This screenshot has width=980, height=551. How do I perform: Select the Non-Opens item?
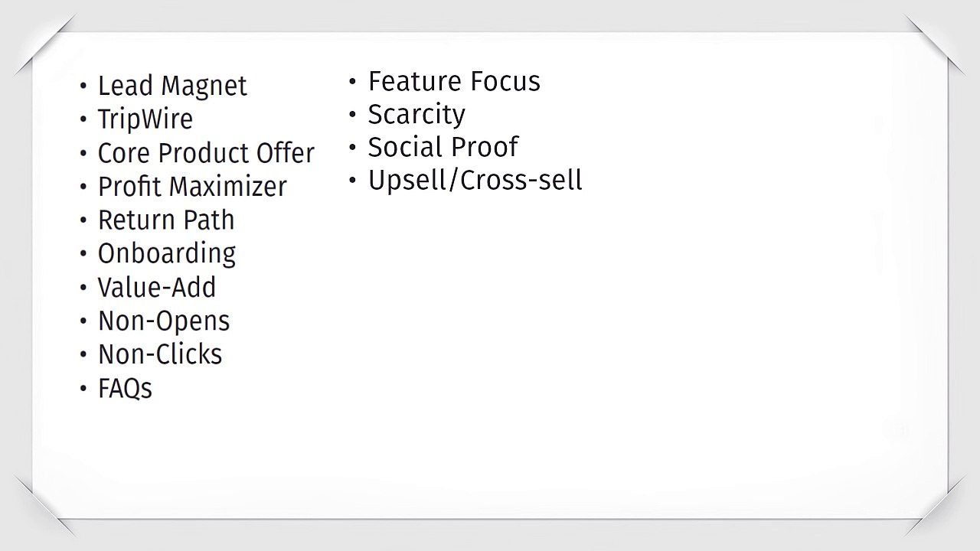click(164, 321)
